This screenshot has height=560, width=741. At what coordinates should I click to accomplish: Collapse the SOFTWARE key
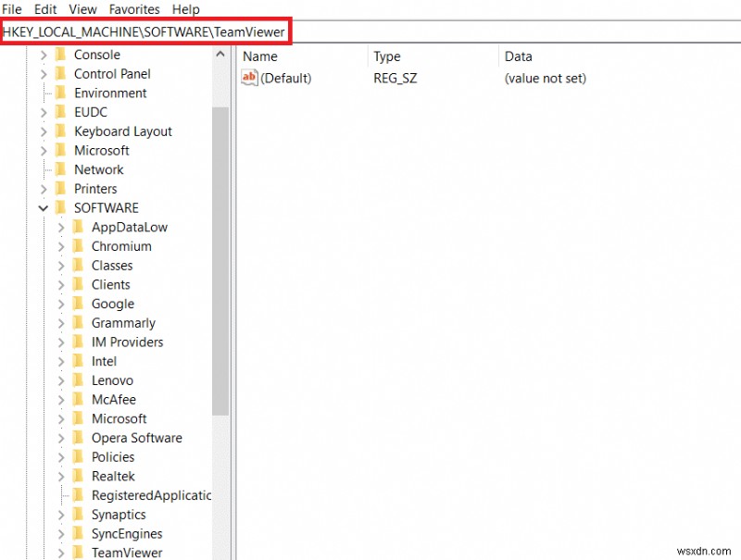[x=43, y=207]
